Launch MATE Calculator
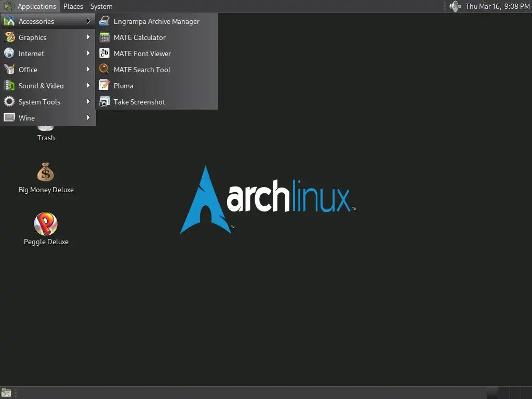This screenshot has width=532, height=399. click(x=156, y=37)
